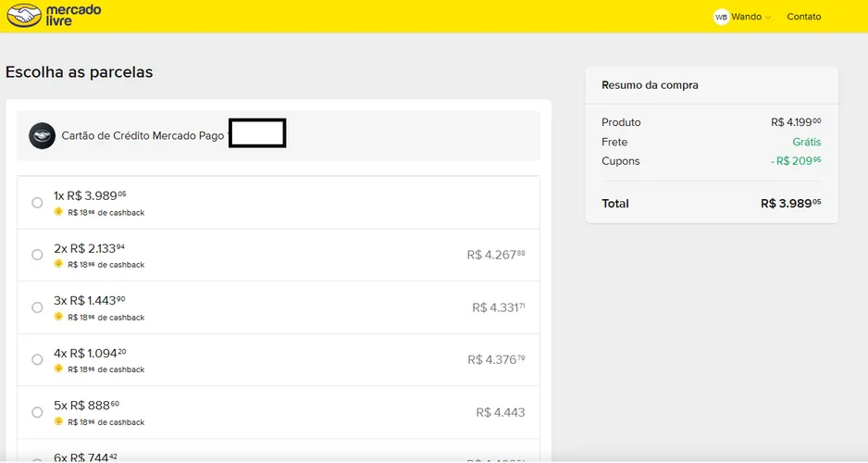Click the Escolha as parcelas heading
This screenshot has height=463, width=868.
pyautogui.click(x=80, y=72)
